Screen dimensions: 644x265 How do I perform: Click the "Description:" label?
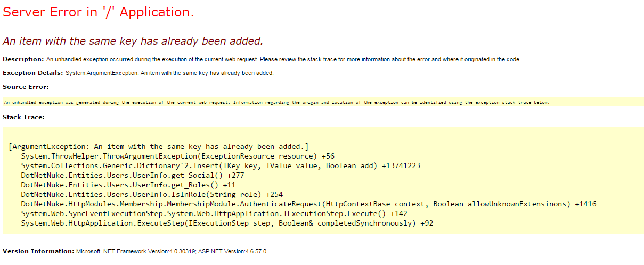point(23,59)
